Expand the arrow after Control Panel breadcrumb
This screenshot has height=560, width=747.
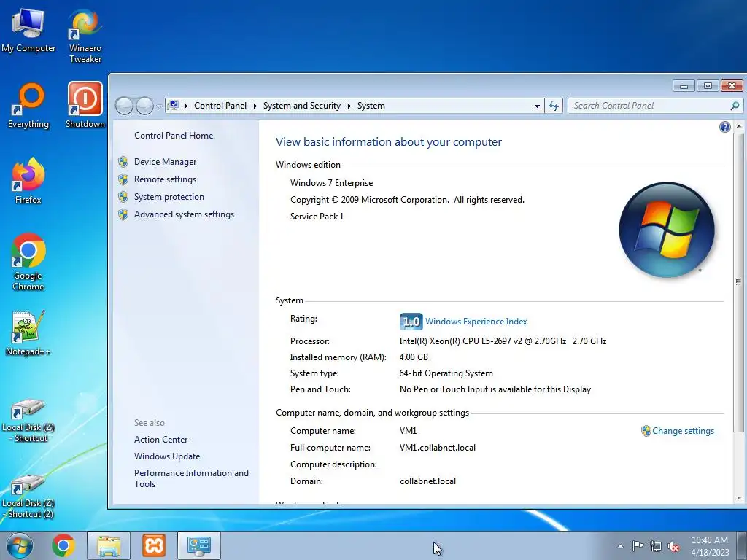point(255,106)
